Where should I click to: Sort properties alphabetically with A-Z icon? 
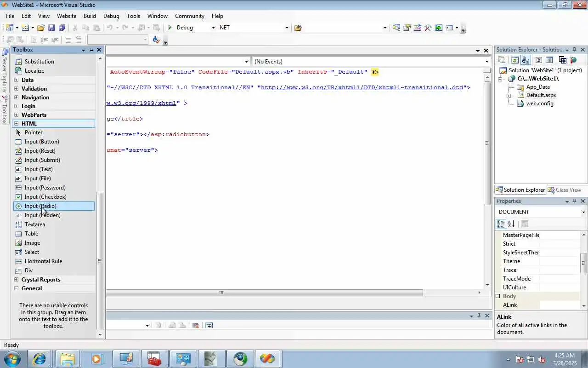pos(511,224)
